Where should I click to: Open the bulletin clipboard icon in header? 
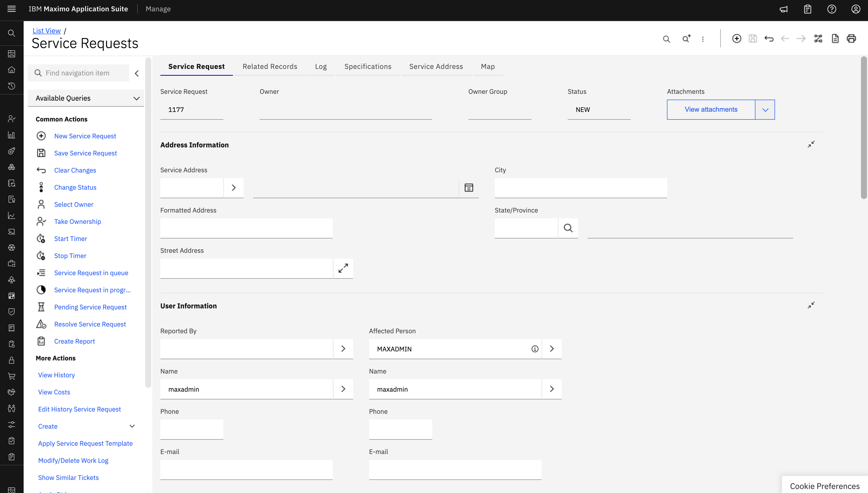tap(807, 9)
